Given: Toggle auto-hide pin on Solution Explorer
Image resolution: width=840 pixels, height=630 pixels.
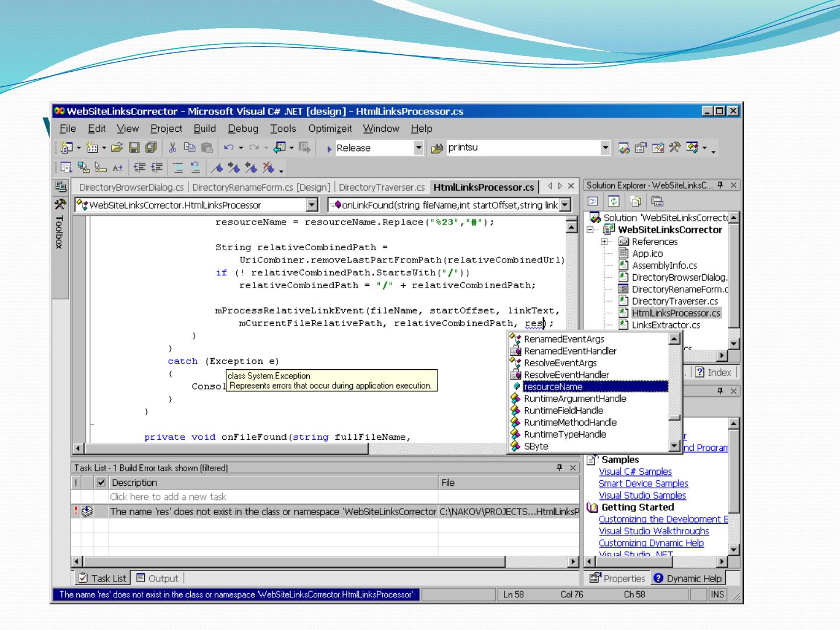Looking at the screenshot, I should [721, 185].
